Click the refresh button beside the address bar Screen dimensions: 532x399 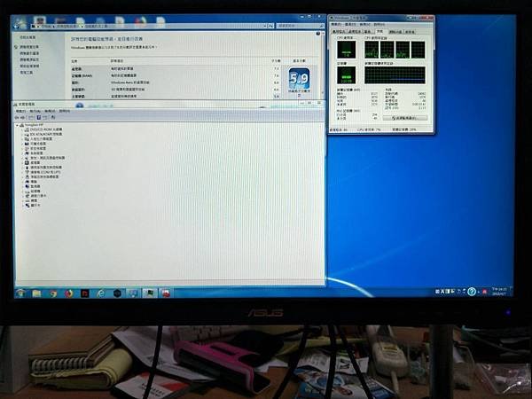270,26
